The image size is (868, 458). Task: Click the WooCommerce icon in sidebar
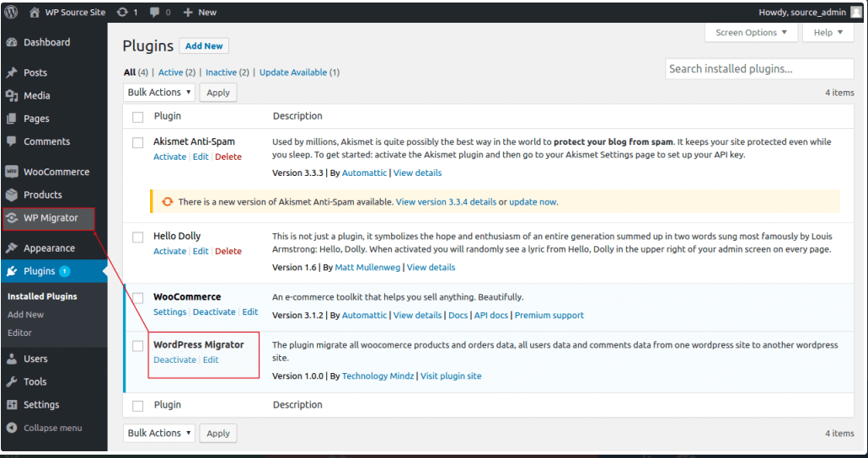point(12,172)
